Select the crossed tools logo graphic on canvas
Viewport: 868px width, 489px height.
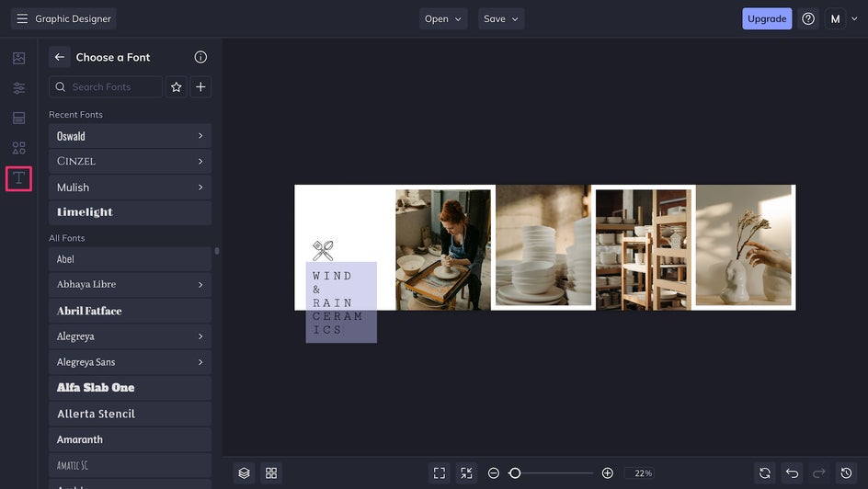coord(323,250)
